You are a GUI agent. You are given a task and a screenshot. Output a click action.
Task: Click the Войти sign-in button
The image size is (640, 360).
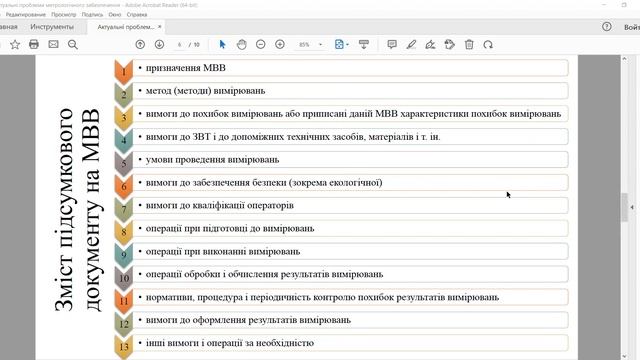click(x=631, y=27)
